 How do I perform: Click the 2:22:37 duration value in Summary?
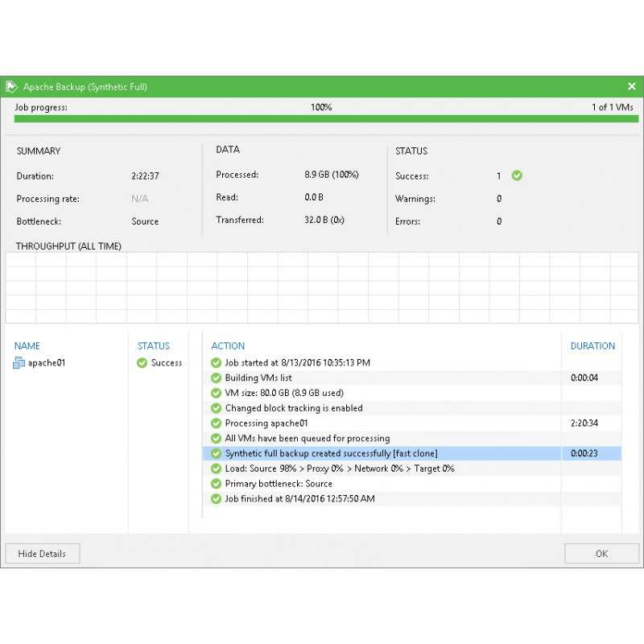(145, 176)
